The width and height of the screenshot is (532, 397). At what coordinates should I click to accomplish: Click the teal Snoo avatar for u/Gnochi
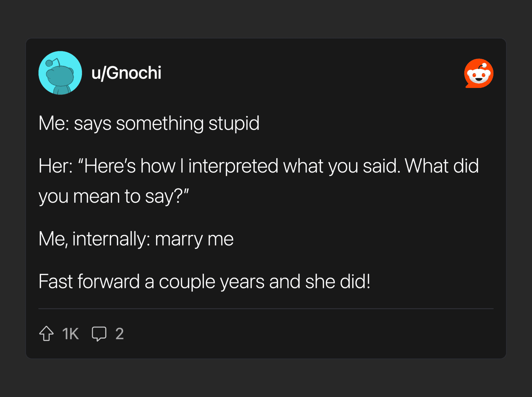pyautogui.click(x=60, y=73)
